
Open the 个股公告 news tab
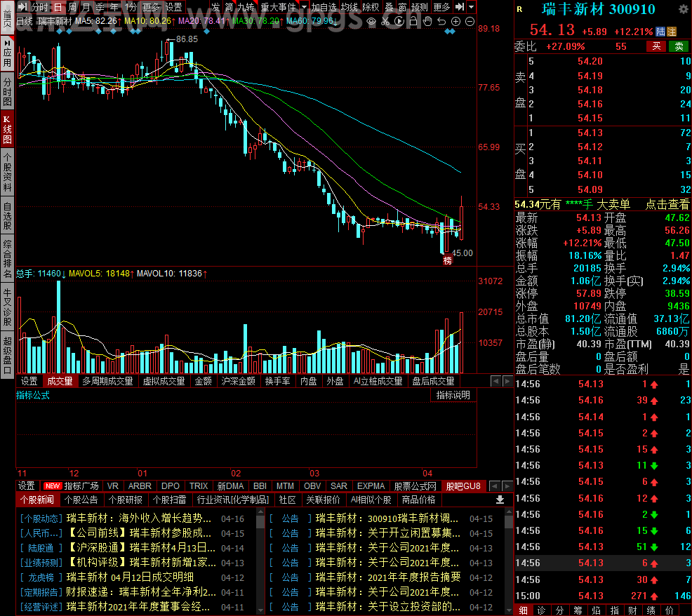[81, 500]
